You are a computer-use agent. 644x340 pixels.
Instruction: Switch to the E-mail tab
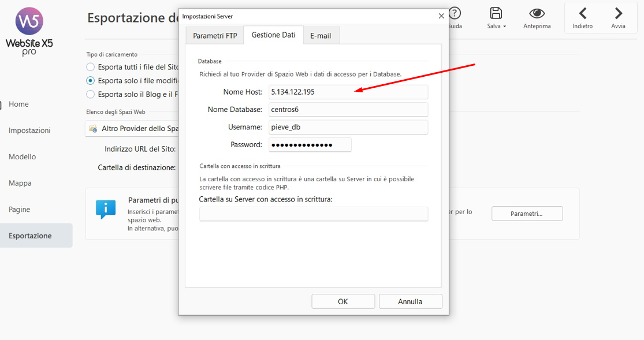coord(321,36)
